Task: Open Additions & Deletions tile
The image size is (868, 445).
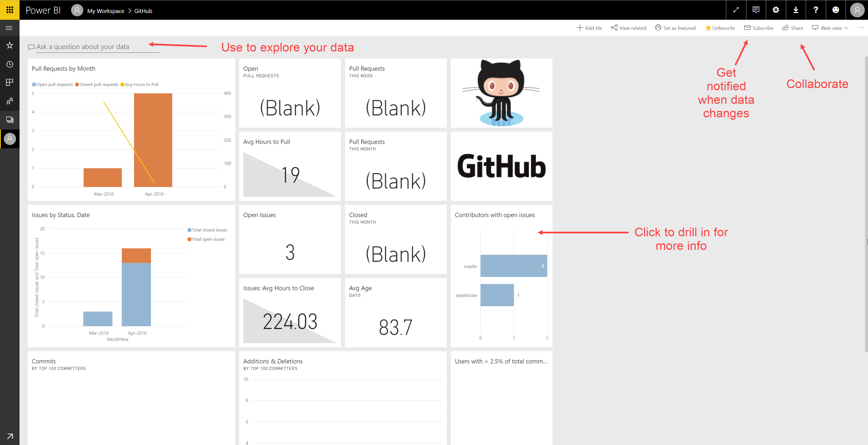Action: click(x=343, y=398)
